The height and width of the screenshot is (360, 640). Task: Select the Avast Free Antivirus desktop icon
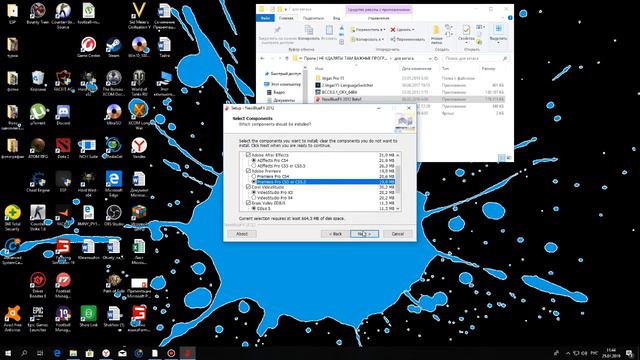[13, 319]
